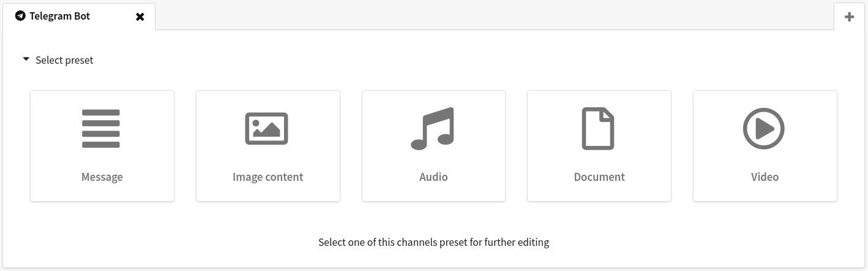Choose the Image content preset card
This screenshot has width=868, height=271.
coord(268,146)
